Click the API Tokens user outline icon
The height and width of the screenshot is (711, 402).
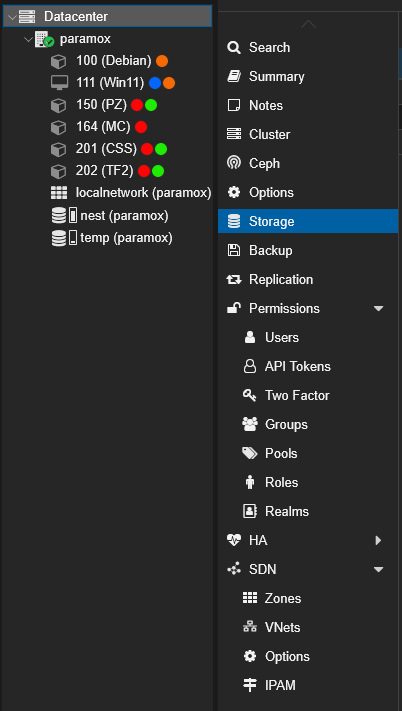[250, 366]
